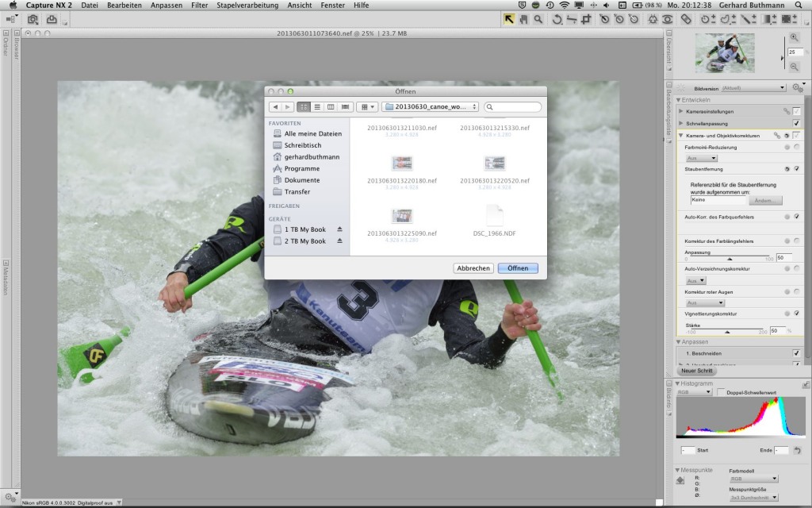This screenshot has width=812, height=508.
Task: Toggle Auto-Korr. des Farbquerfehlers checkbox
Action: (796, 217)
